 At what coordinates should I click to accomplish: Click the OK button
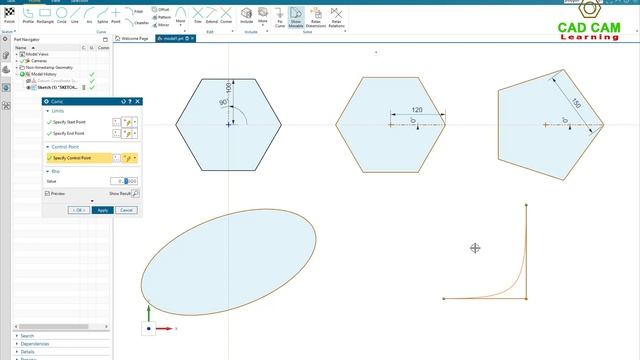pos(79,210)
